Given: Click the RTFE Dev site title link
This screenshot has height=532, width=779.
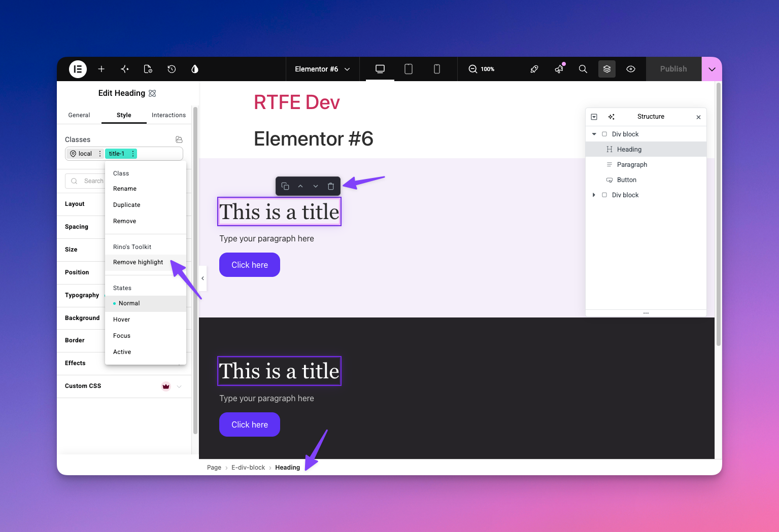Looking at the screenshot, I should point(297,102).
